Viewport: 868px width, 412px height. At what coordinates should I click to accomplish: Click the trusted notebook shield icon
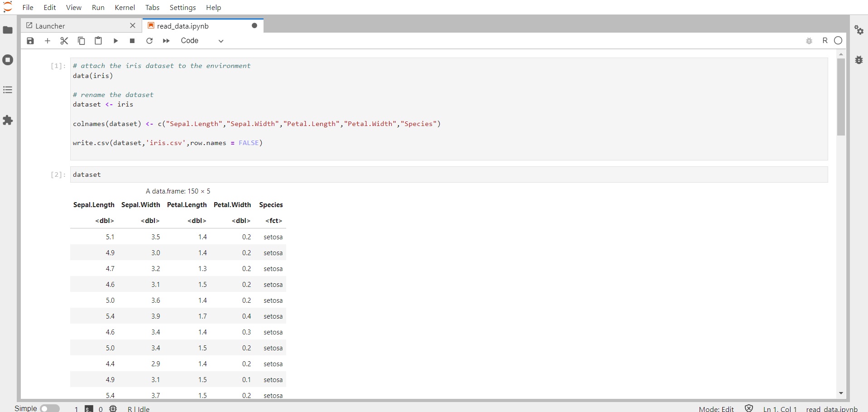coord(749,408)
